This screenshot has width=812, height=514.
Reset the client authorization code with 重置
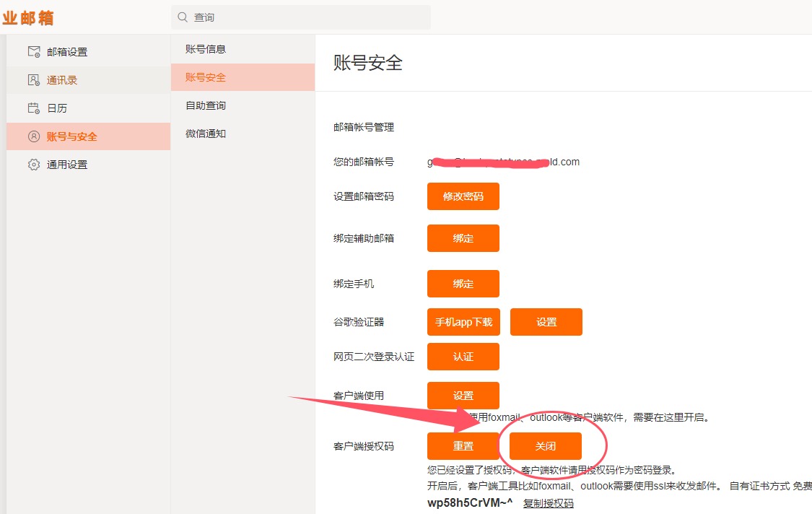[463, 446]
